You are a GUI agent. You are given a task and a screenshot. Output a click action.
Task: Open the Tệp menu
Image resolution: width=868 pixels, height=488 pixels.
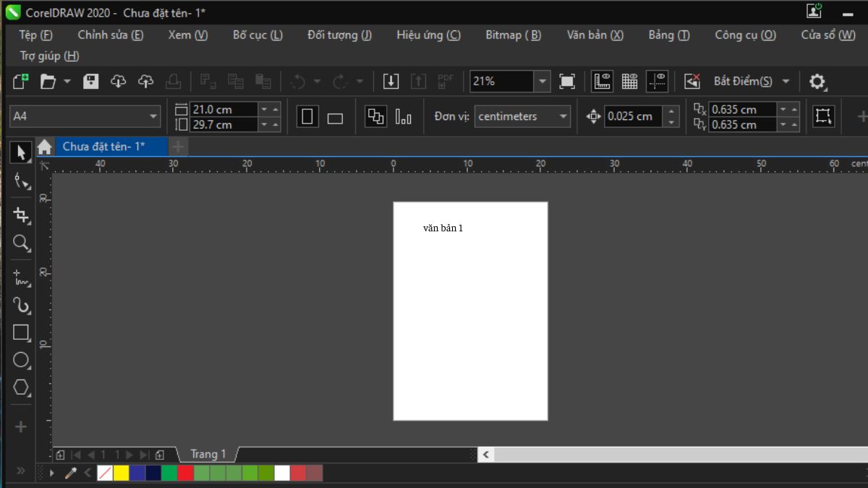pyautogui.click(x=36, y=35)
